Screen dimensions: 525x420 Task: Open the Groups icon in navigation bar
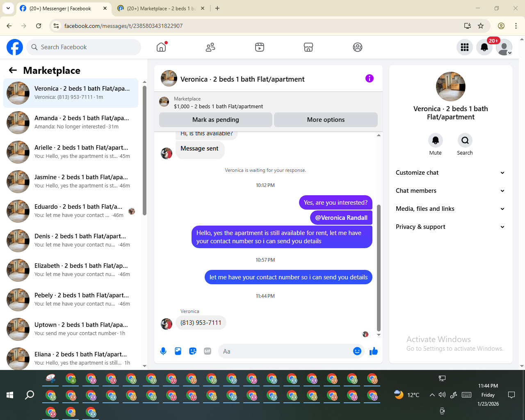[358, 47]
